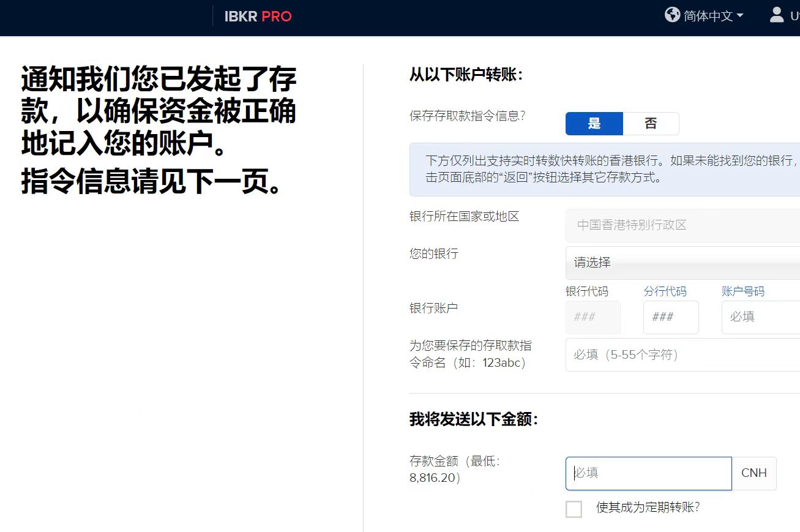Open the 简体中文 language dropdown
The image size is (800, 532).
click(x=713, y=16)
